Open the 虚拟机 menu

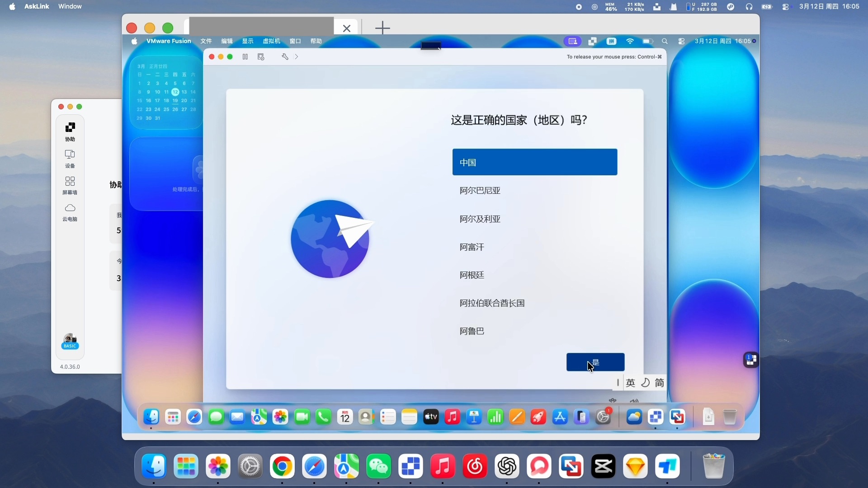[x=272, y=41]
